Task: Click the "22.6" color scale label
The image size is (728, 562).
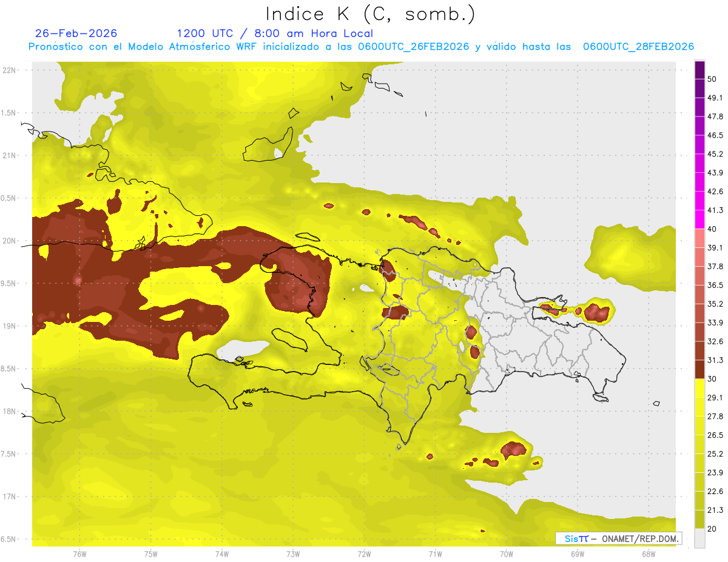Action: tap(715, 492)
